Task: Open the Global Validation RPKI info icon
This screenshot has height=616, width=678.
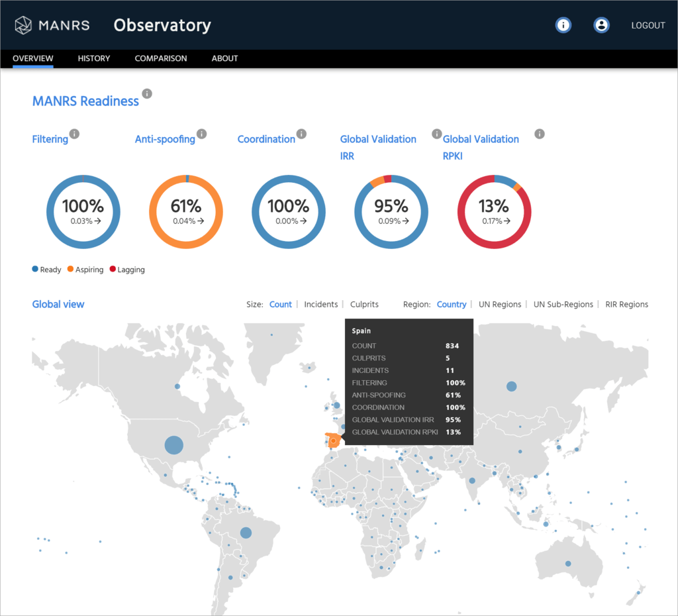Action: [539, 134]
